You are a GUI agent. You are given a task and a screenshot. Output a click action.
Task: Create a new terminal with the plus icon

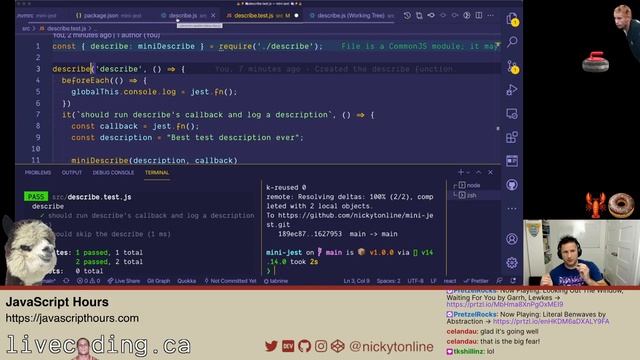pos(461,172)
